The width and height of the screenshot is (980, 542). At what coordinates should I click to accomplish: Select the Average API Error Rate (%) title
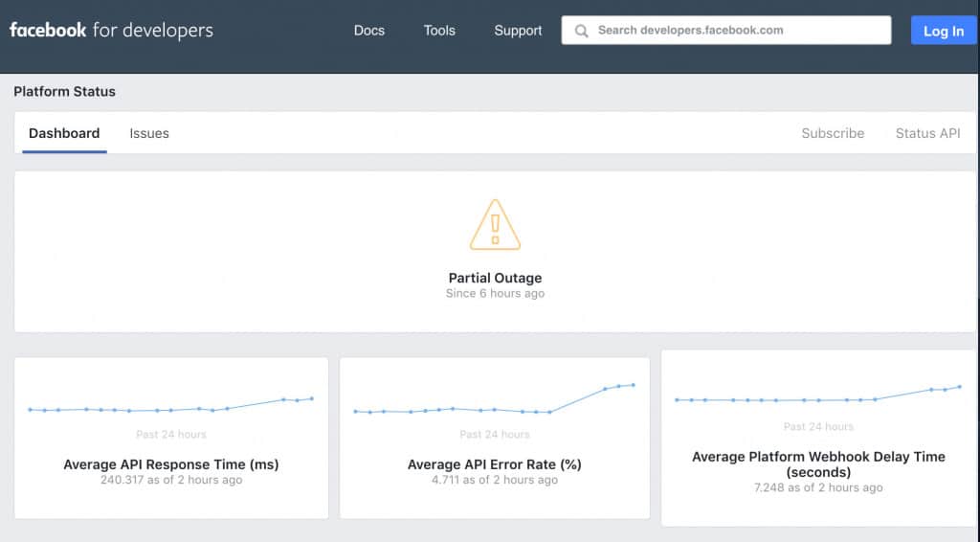(494, 464)
